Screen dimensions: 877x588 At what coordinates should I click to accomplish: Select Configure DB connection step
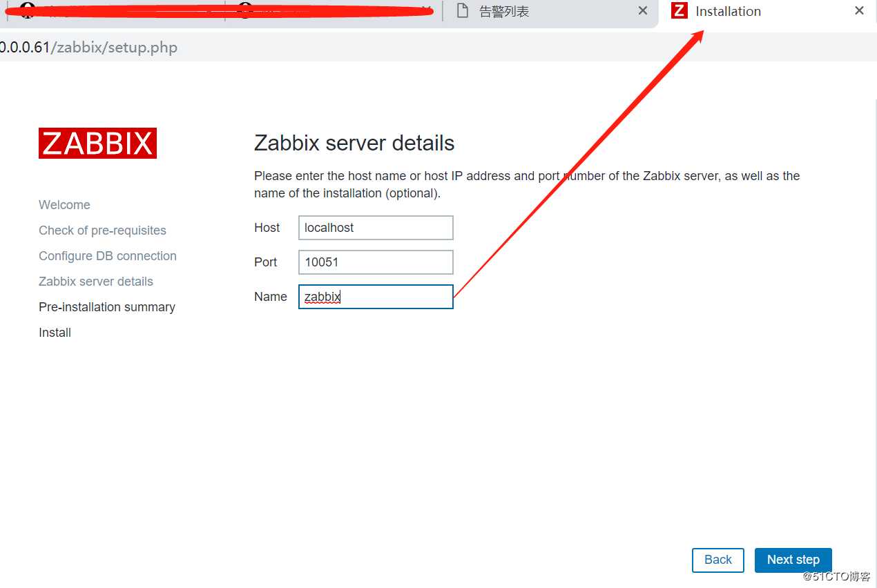(x=108, y=256)
